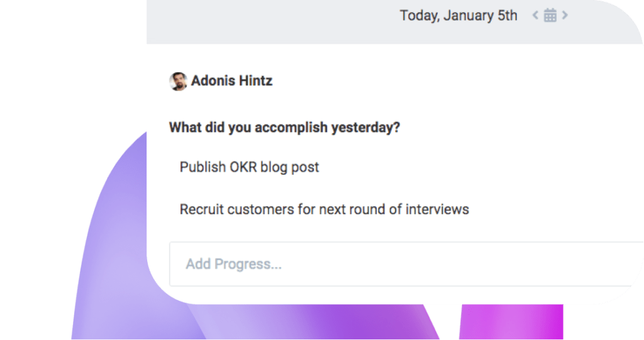Open Adonis Hintz's name link
644x340 pixels.
231,81
